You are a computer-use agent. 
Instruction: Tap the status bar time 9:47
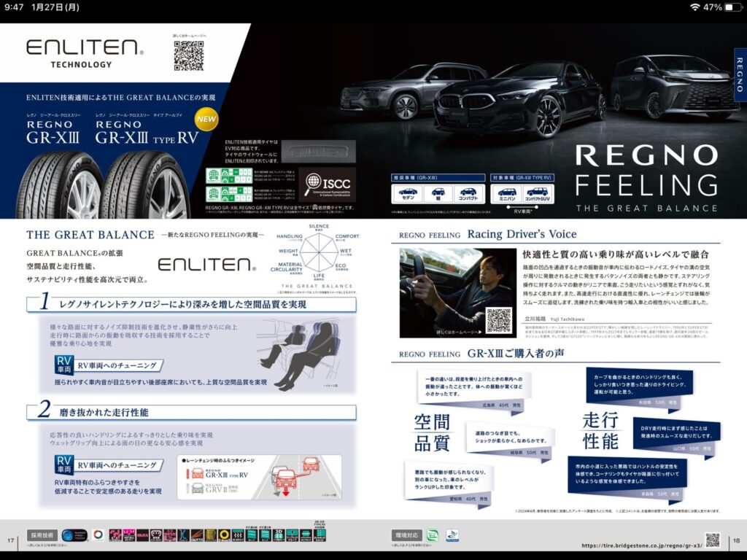(x=14, y=7)
